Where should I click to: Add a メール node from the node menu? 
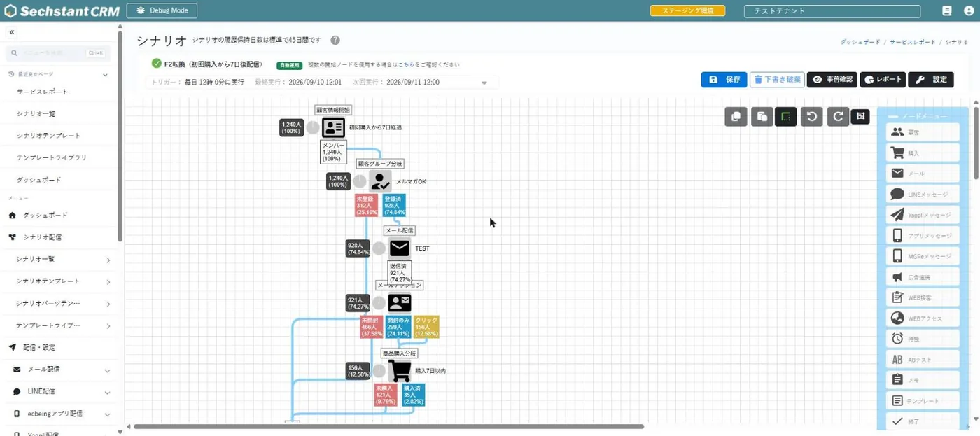coord(923,174)
